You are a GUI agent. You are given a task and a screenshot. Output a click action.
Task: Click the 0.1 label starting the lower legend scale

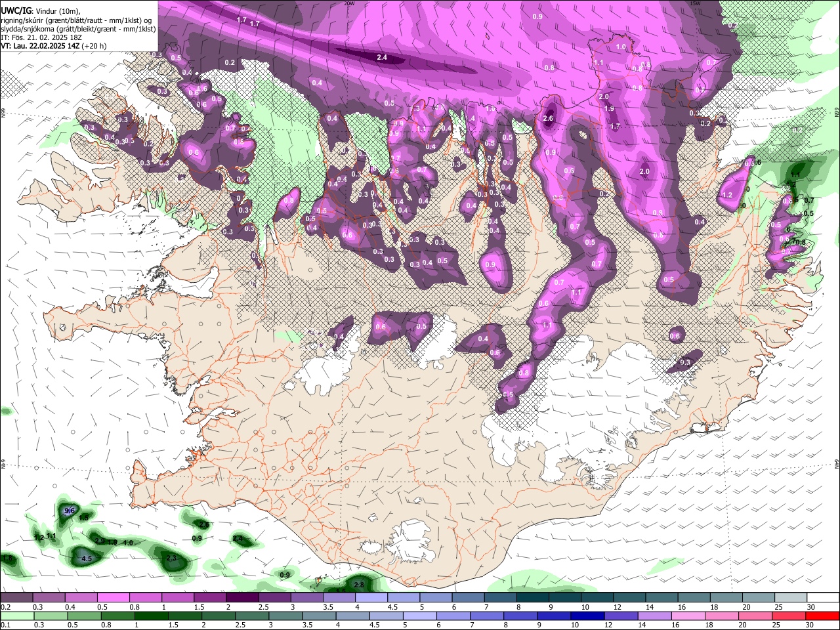point(5,625)
